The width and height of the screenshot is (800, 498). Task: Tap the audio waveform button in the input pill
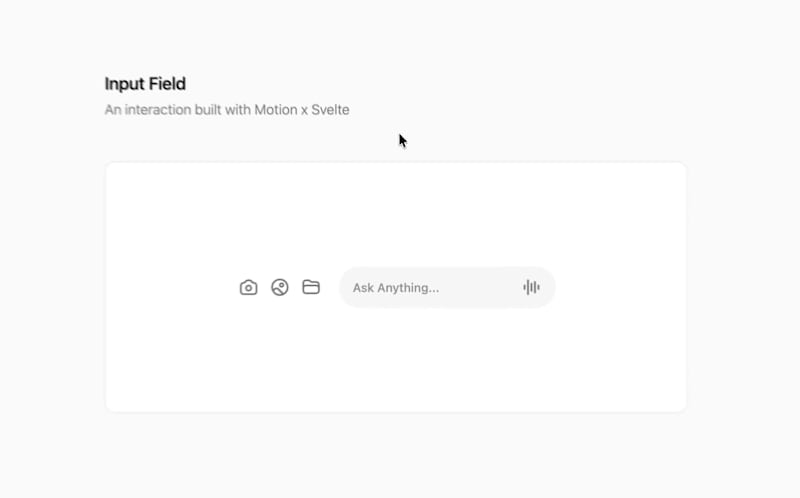(531, 288)
